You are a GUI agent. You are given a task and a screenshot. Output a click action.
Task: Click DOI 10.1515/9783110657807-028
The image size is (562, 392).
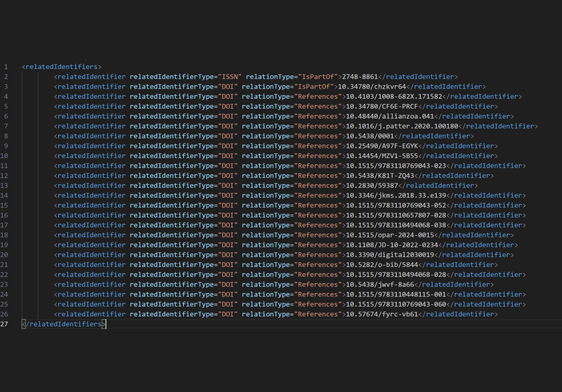click(x=396, y=216)
